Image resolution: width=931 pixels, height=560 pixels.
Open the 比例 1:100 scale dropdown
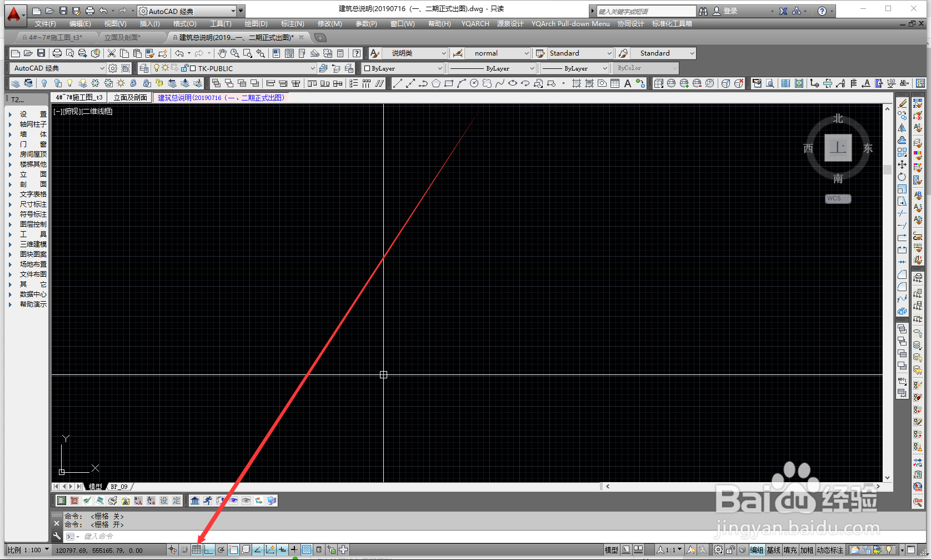coord(28,550)
